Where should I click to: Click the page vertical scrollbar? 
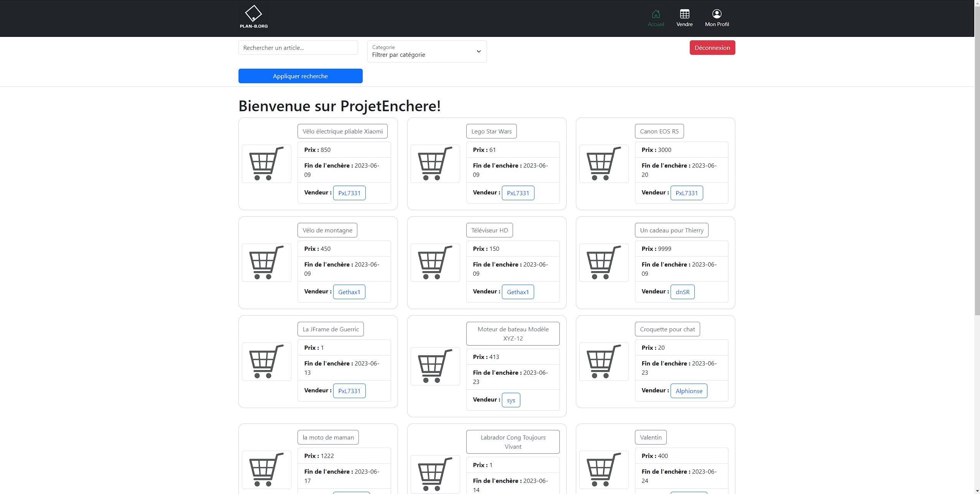(x=977, y=192)
